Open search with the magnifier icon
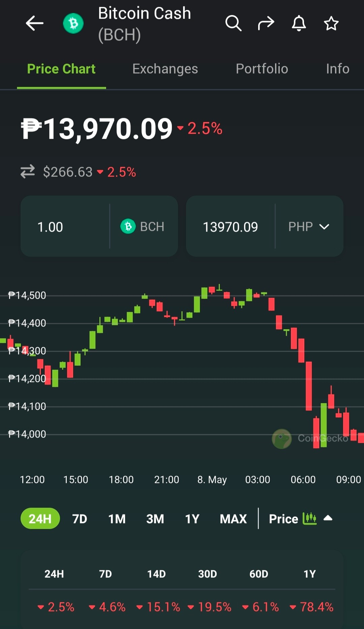The image size is (364, 629). [x=233, y=23]
